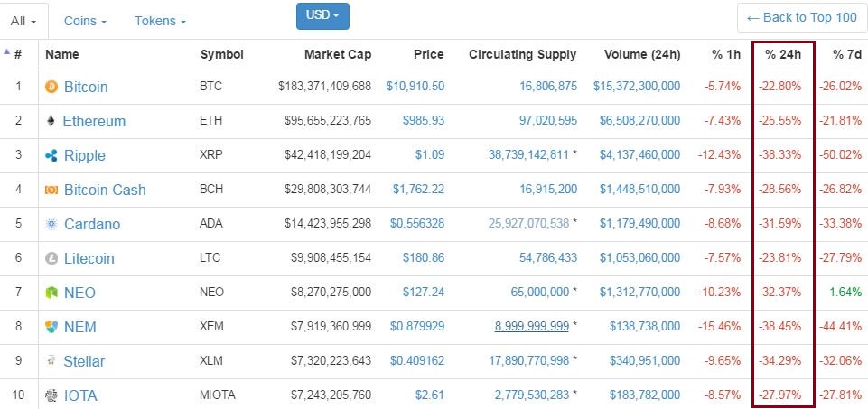The width and height of the screenshot is (868, 409).
Task: Go Back to Top 100
Action: (801, 17)
